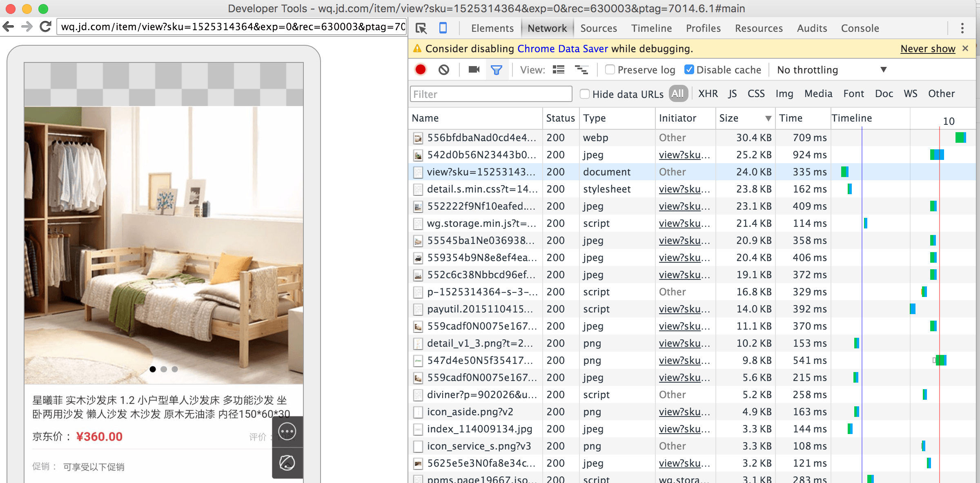Dismiss the Data Saver warning bar
The width and height of the screenshot is (980, 483).
965,48
